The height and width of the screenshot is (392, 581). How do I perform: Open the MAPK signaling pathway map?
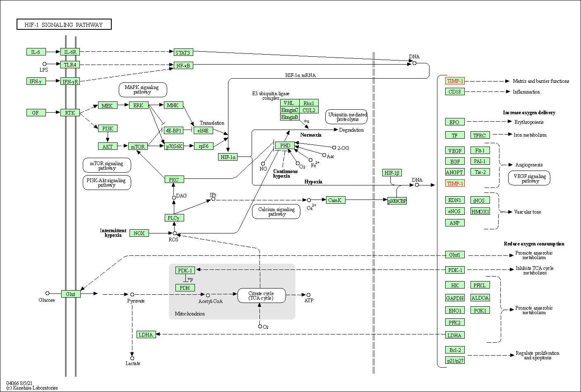(x=142, y=89)
